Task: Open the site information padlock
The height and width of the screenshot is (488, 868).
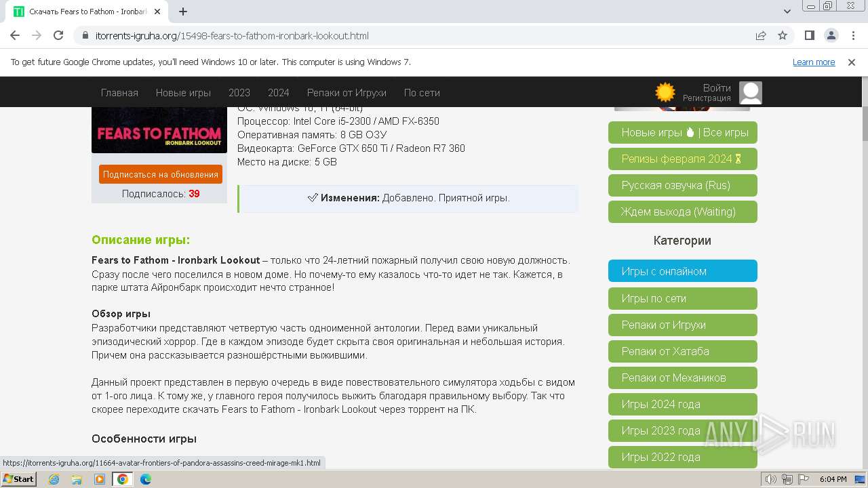Action: [x=85, y=35]
